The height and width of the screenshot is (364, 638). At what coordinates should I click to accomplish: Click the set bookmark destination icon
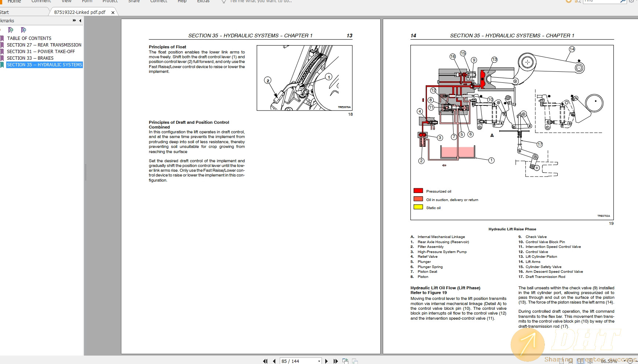click(x=23, y=30)
